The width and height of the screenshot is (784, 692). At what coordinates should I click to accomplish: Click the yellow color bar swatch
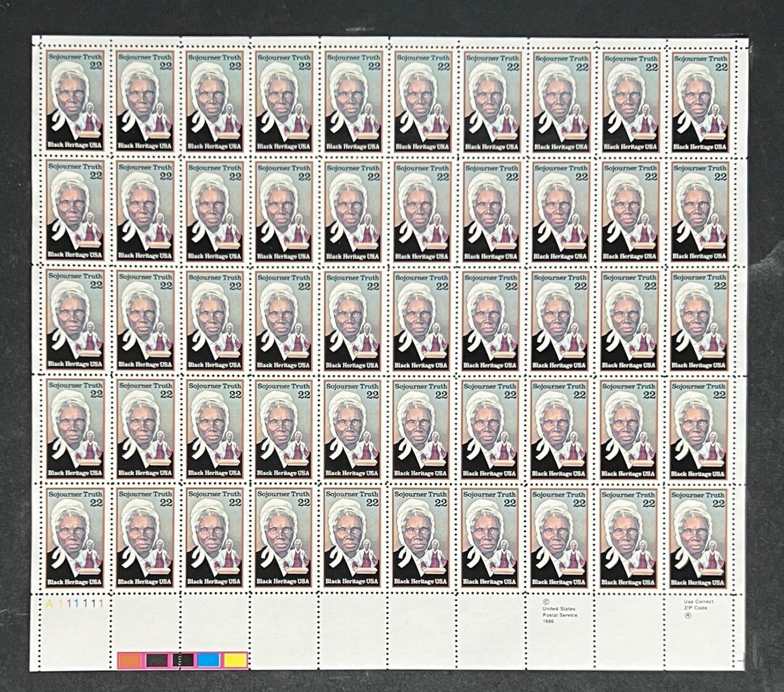(x=234, y=660)
